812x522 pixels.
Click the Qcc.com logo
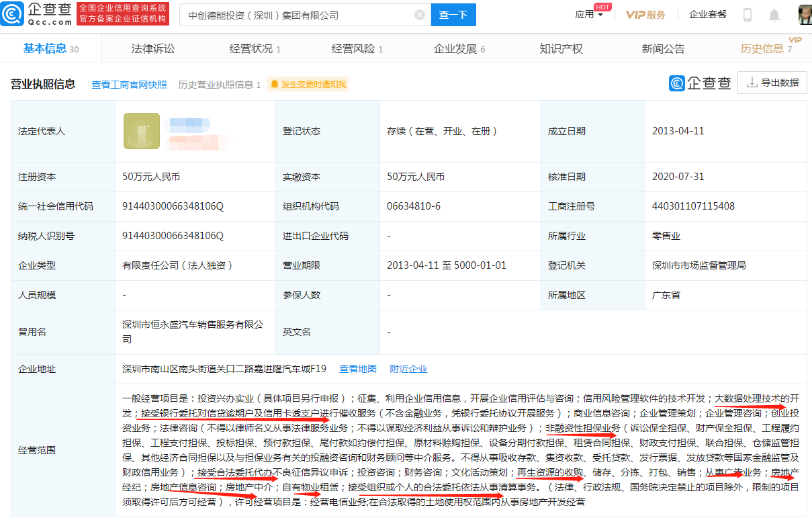coord(37,14)
